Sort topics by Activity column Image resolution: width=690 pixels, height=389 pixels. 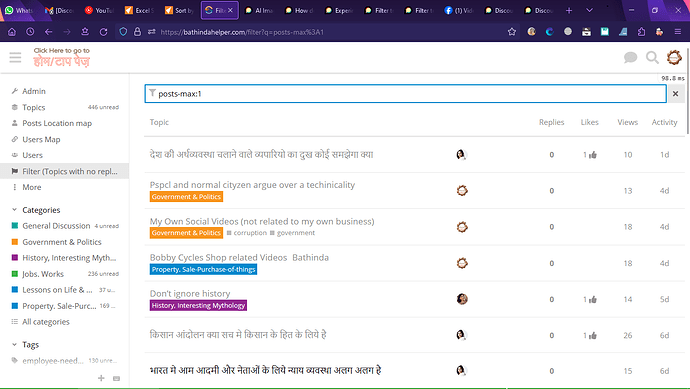[664, 122]
